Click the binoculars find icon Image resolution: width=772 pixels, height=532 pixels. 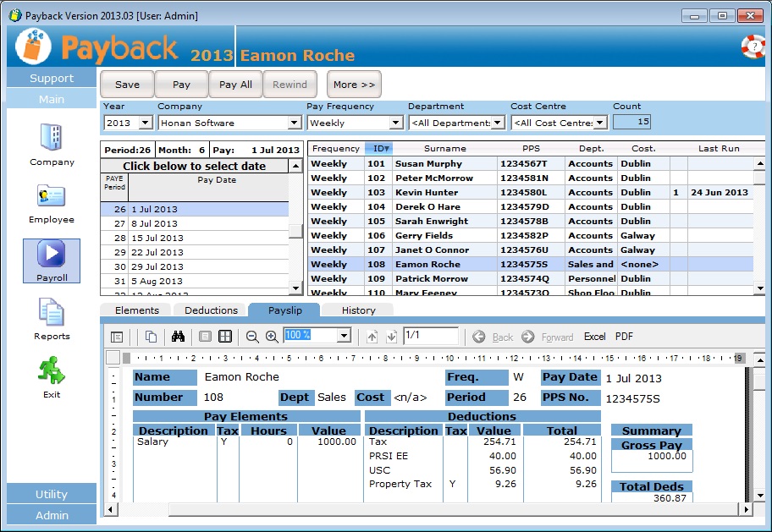(x=178, y=337)
